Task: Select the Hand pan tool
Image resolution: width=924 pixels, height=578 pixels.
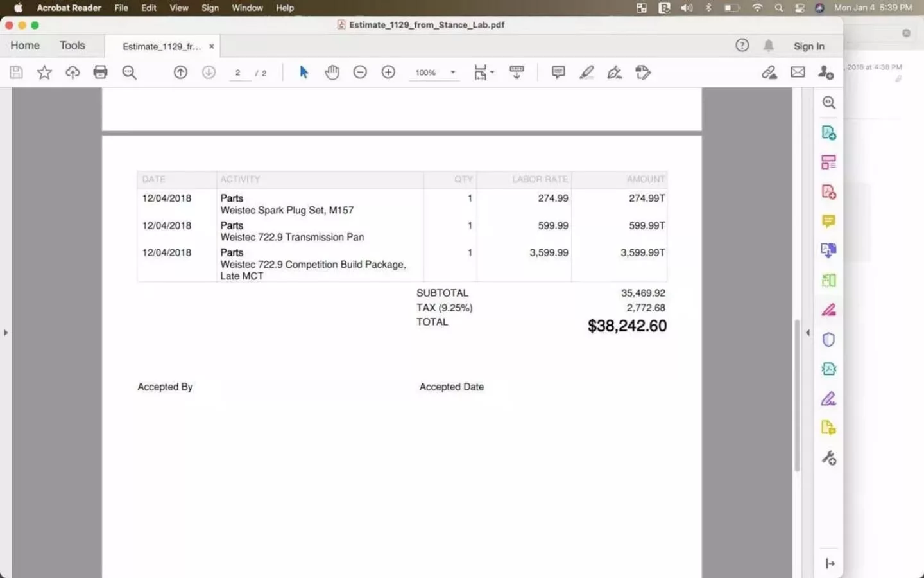Action: coord(332,72)
